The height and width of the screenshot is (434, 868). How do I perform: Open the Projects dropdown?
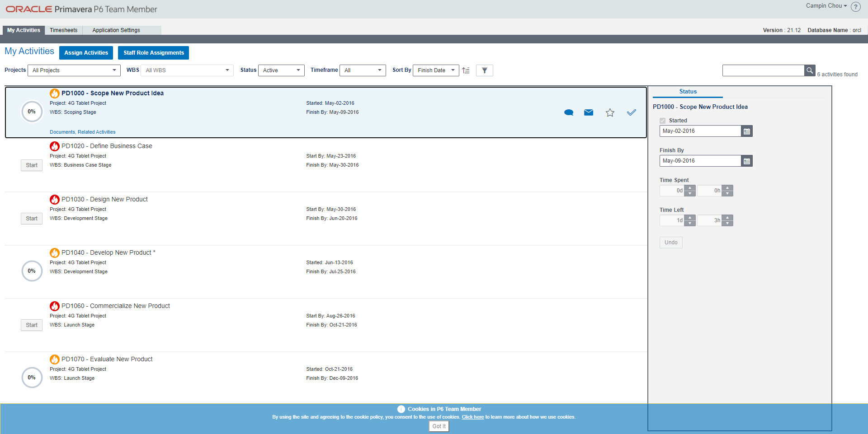114,70
